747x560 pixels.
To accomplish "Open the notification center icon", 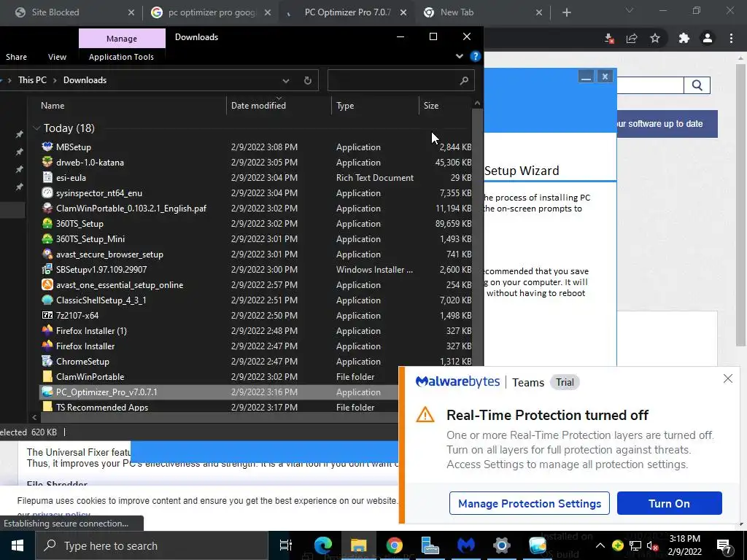I will coord(724,545).
